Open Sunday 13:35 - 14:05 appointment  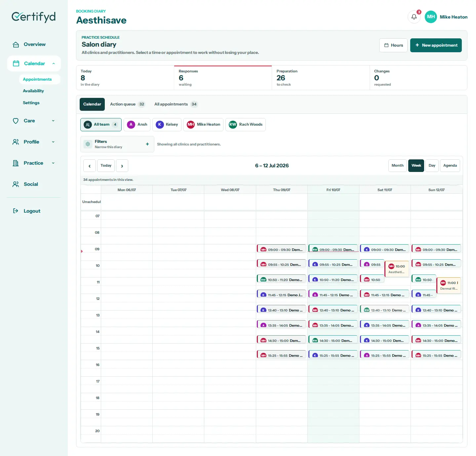pos(436,324)
